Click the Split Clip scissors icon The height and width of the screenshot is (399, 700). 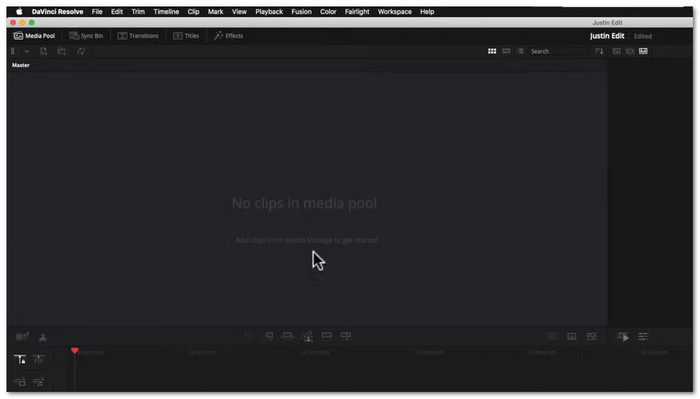tap(43, 337)
